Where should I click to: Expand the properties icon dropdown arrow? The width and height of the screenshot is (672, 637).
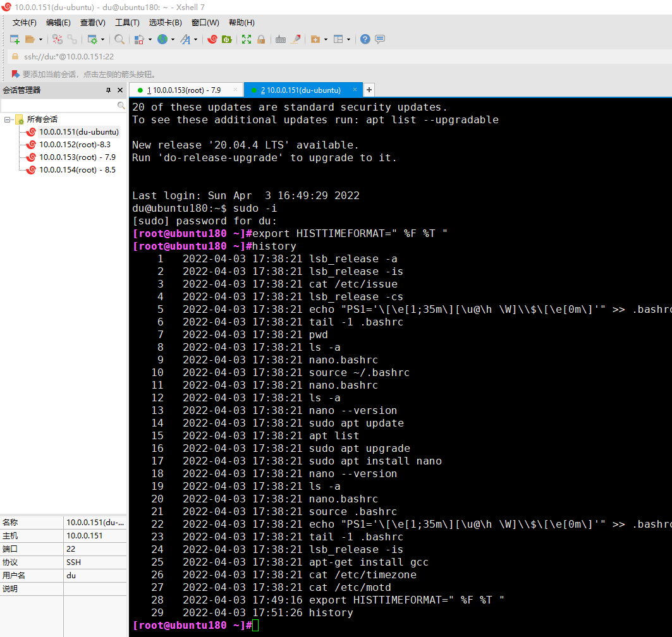pos(102,39)
